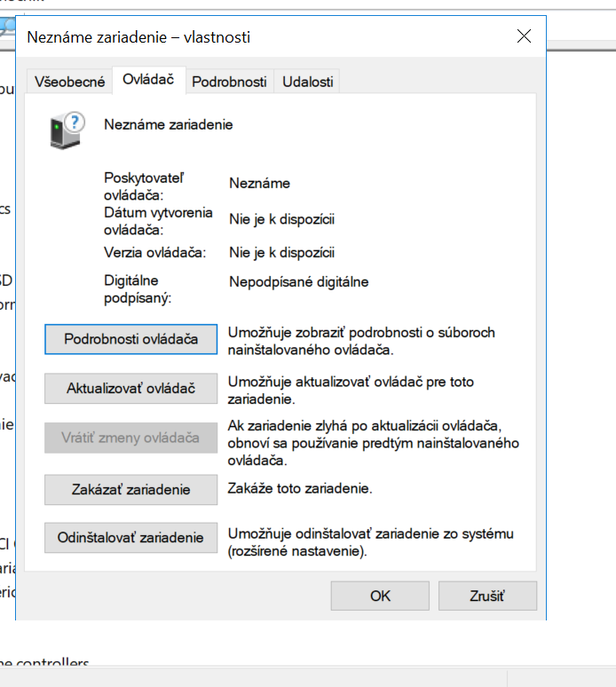Click Odinštalovať zariadenie button
The height and width of the screenshot is (687, 616).
(x=130, y=538)
